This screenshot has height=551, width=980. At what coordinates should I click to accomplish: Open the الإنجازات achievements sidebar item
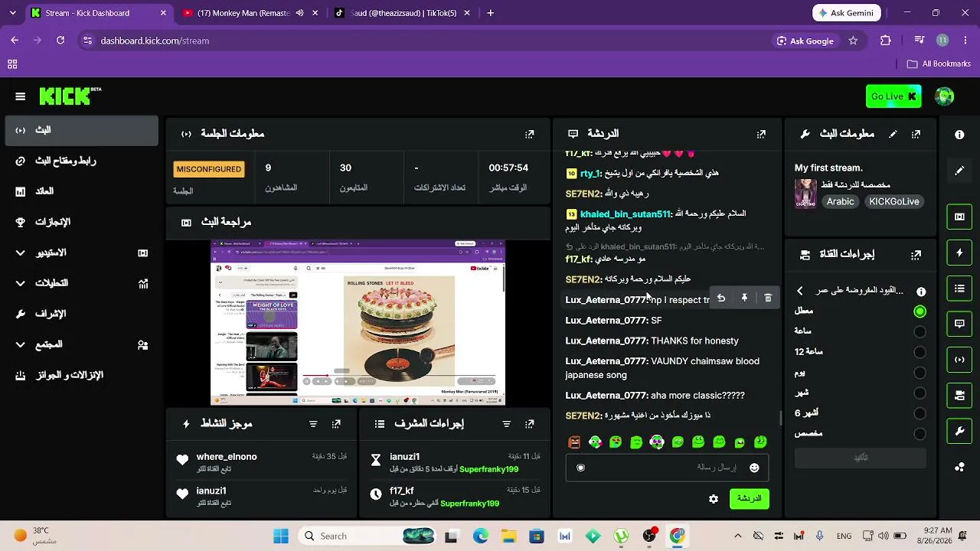pyautogui.click(x=81, y=222)
